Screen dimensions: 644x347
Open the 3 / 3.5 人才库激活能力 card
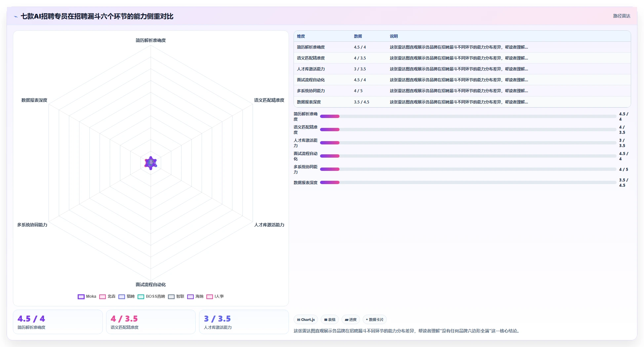point(244,322)
